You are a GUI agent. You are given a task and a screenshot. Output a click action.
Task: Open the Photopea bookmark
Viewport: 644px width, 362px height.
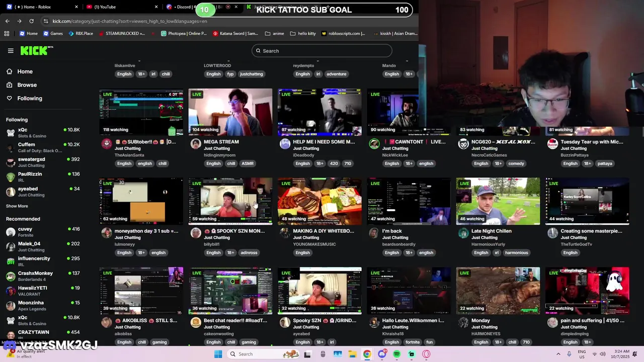(184, 34)
